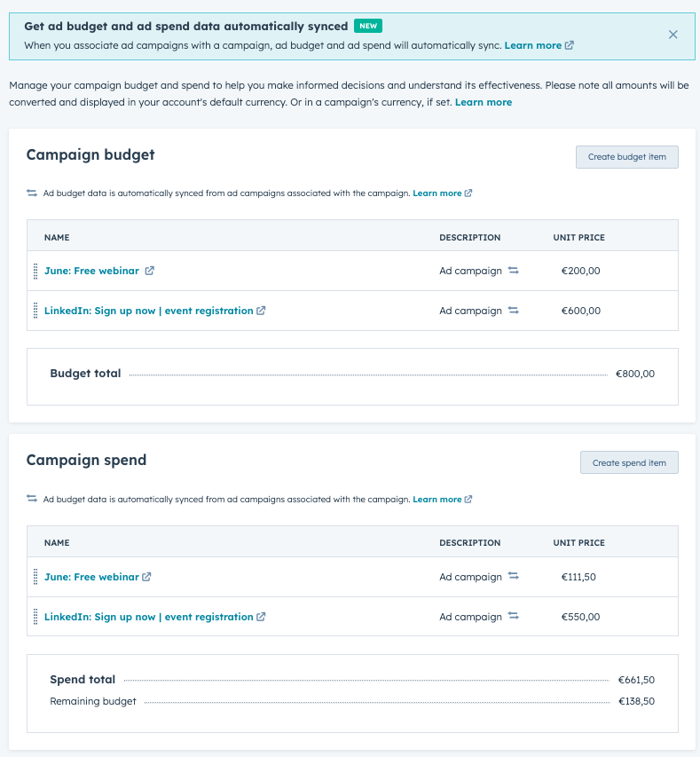Image resolution: width=700 pixels, height=757 pixels.
Task: Select €200,00 unit price value
Action: (581, 271)
